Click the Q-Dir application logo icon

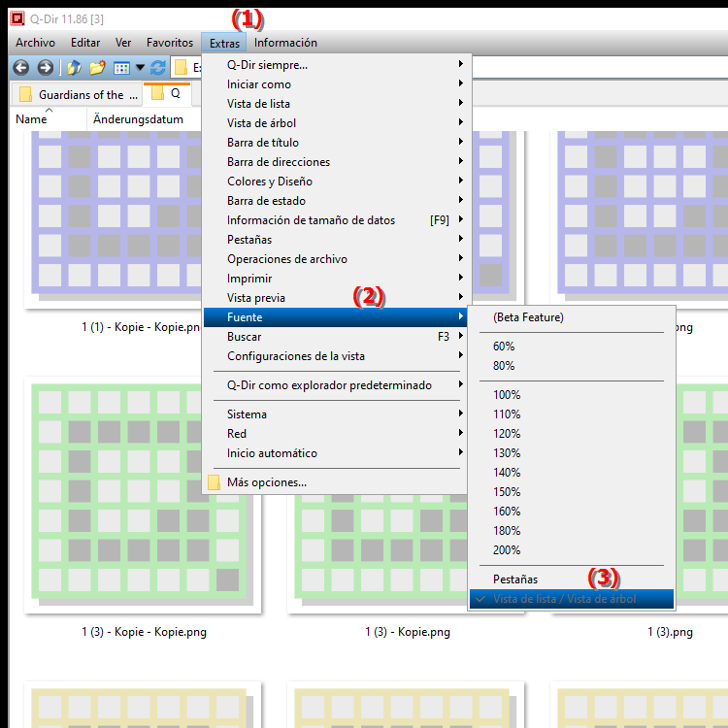[x=17, y=18]
